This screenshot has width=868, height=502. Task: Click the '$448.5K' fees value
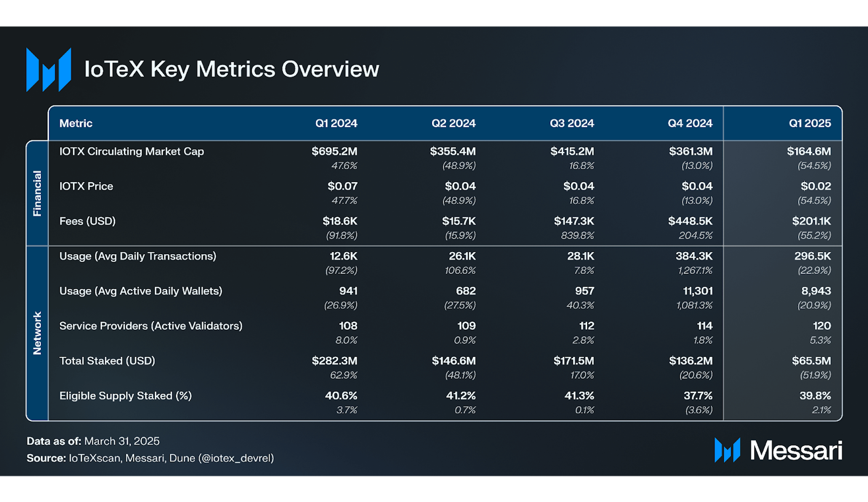[690, 221]
